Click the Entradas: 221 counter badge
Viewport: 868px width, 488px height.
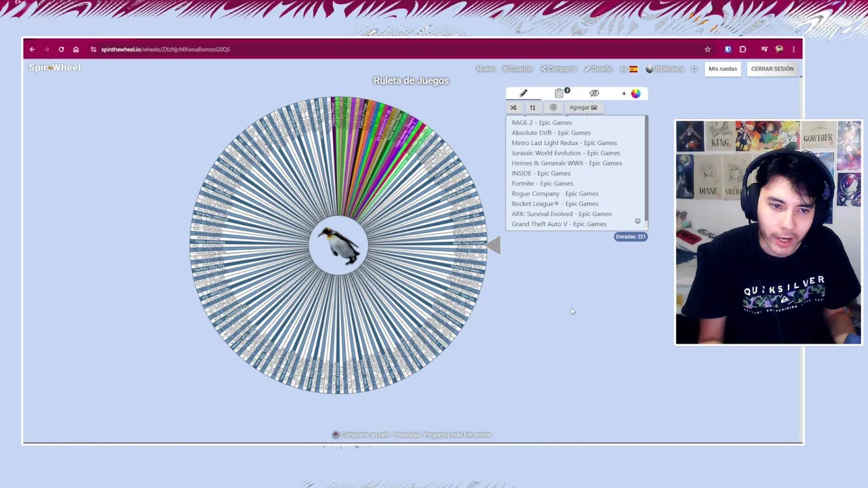pos(631,237)
